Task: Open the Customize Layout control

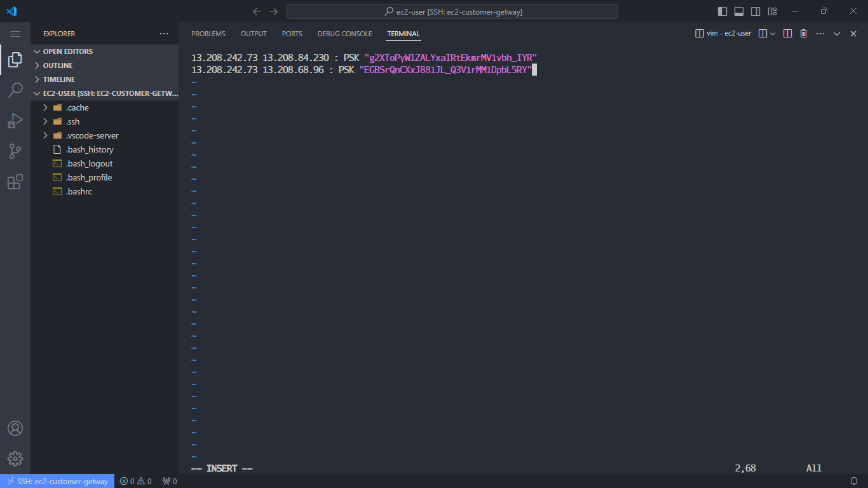Action: [x=772, y=11]
